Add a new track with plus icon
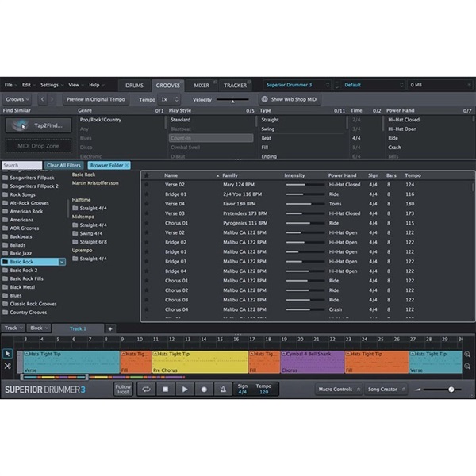 (110, 328)
